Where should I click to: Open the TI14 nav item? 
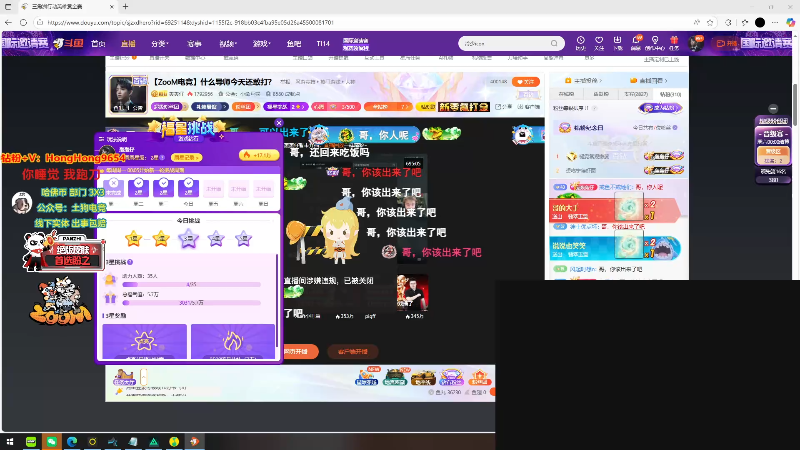323,44
